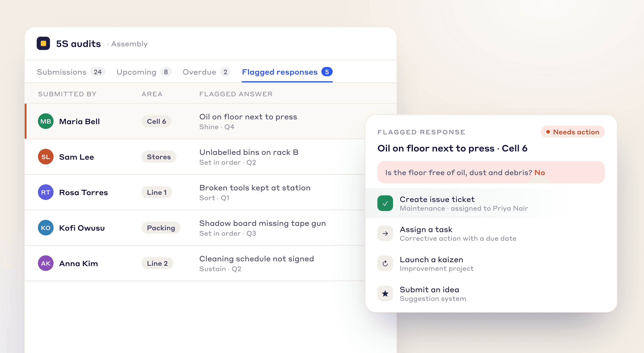Click the 5S audits yellow app icon
The height and width of the screenshot is (353, 644).
tap(43, 44)
